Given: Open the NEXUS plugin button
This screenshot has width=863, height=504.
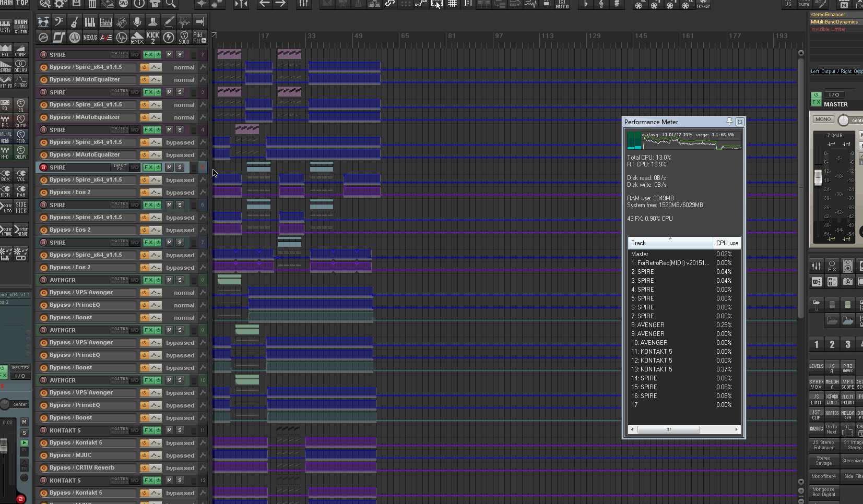Looking at the screenshot, I should pyautogui.click(x=90, y=38).
